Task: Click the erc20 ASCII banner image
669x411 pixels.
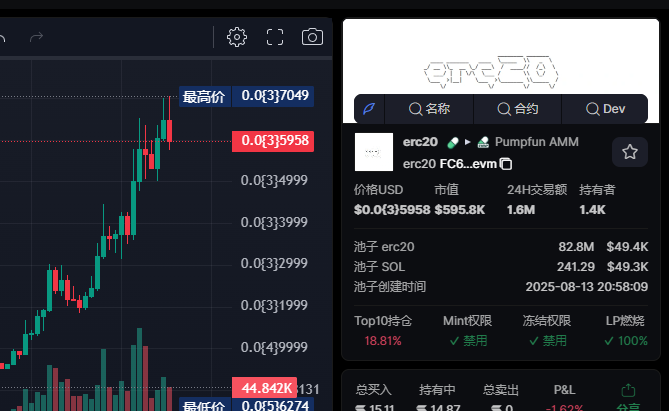Action: [x=491, y=72]
